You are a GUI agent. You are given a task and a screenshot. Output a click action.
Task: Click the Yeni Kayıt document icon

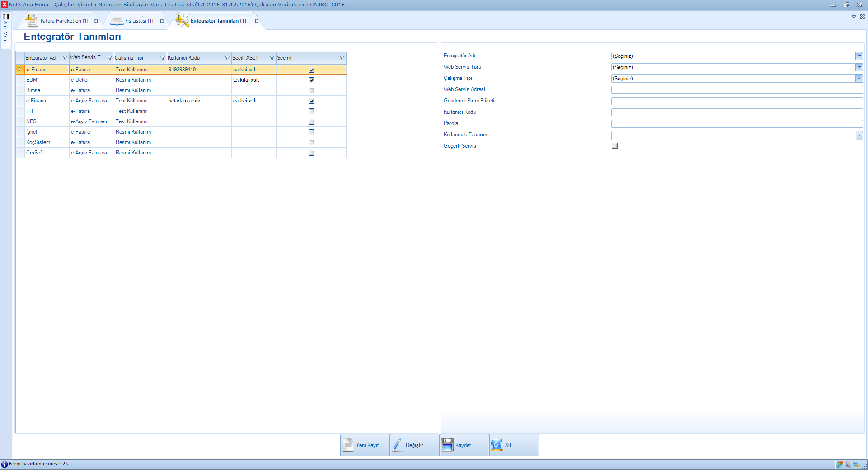click(x=348, y=445)
